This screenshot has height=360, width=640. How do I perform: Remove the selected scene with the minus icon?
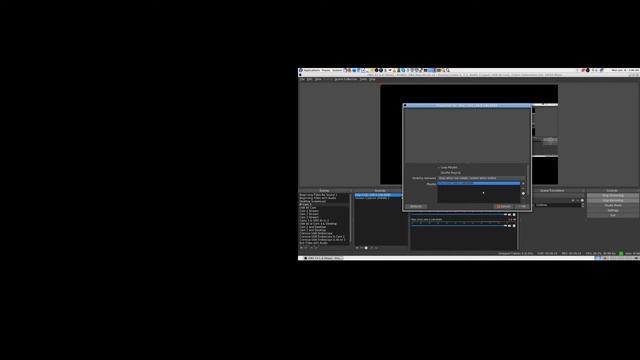306,248
